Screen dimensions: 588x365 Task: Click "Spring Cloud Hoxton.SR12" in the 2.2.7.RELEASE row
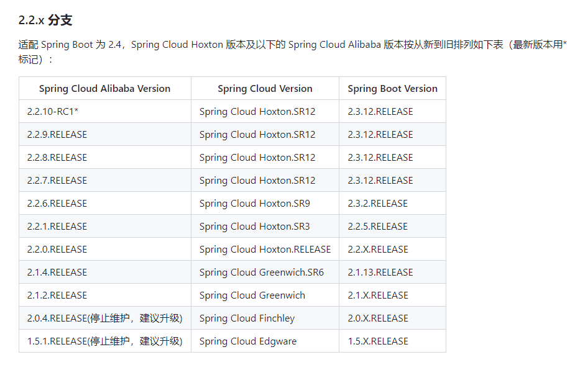pyautogui.click(x=265, y=181)
